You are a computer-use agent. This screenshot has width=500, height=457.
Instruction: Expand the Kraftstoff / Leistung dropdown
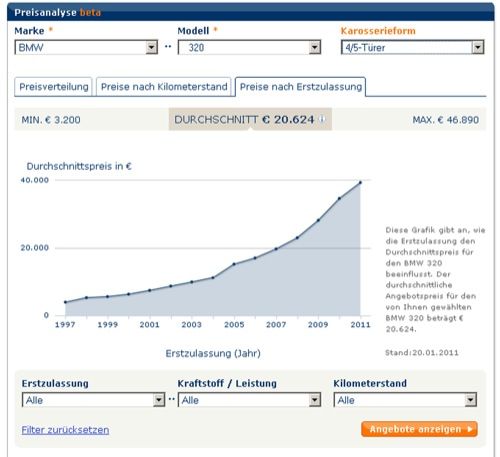pyautogui.click(x=249, y=400)
